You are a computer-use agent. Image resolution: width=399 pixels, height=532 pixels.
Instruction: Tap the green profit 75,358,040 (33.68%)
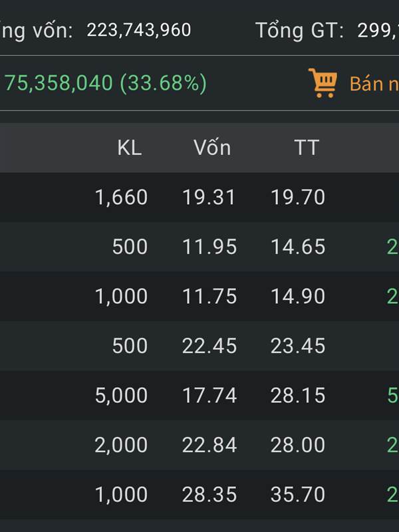(x=106, y=83)
